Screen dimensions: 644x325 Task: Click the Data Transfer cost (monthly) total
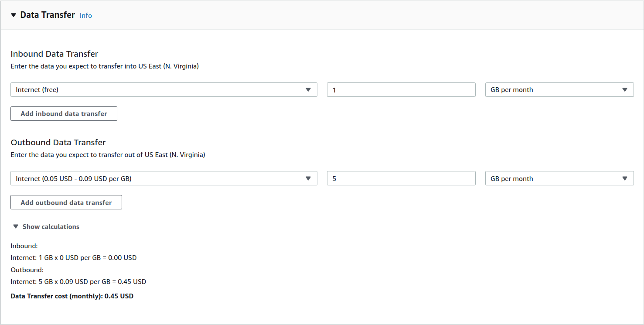[x=72, y=296]
